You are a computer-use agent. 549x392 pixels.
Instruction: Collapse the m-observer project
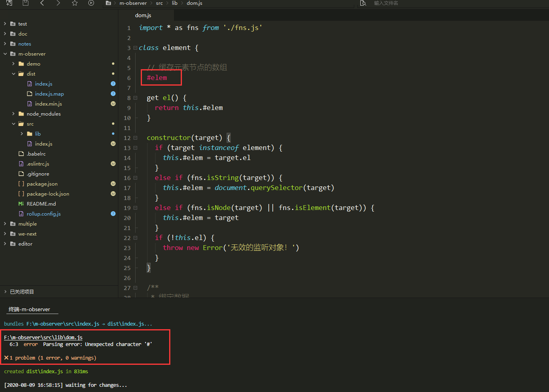5,54
